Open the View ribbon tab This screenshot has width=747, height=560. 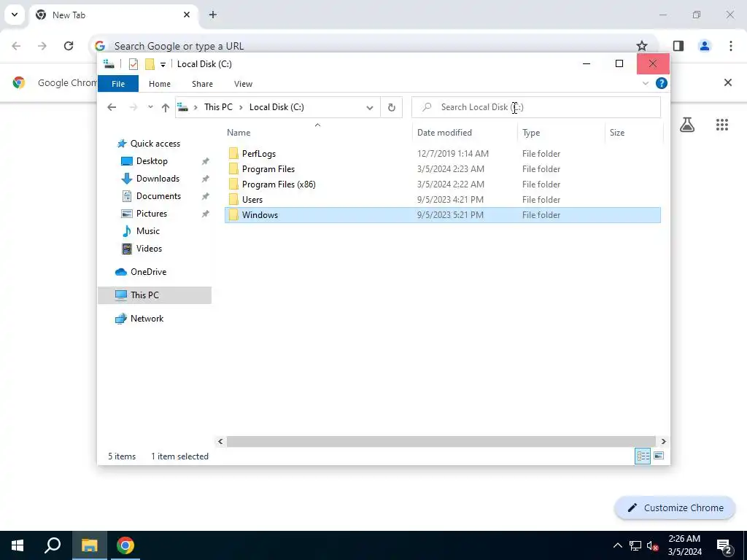pos(243,84)
